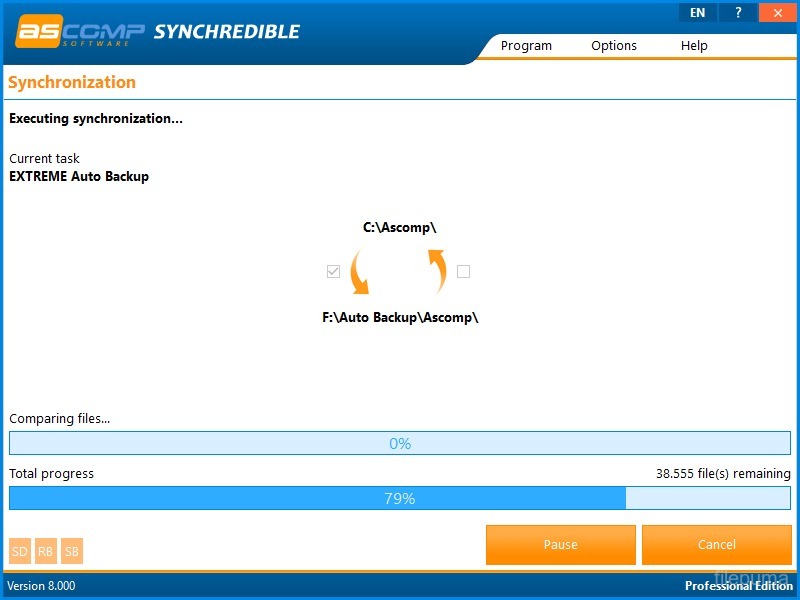The height and width of the screenshot is (600, 800).
Task: Click the Total progress 79% bar
Action: pos(400,498)
